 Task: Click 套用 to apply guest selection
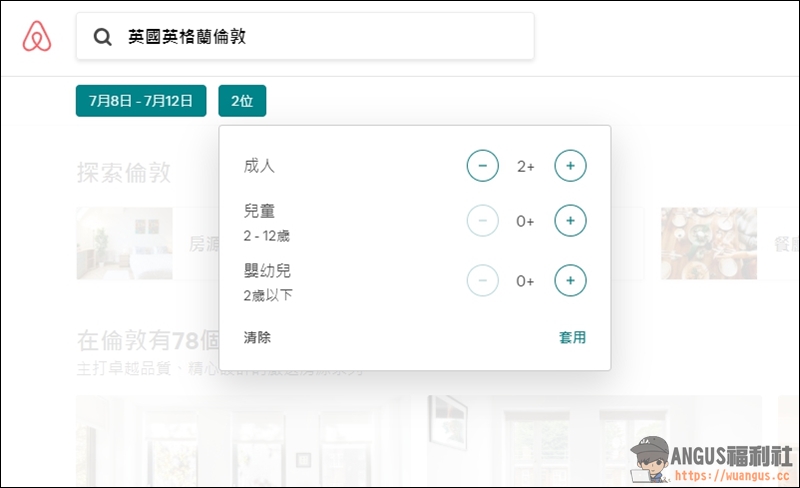[572, 338]
